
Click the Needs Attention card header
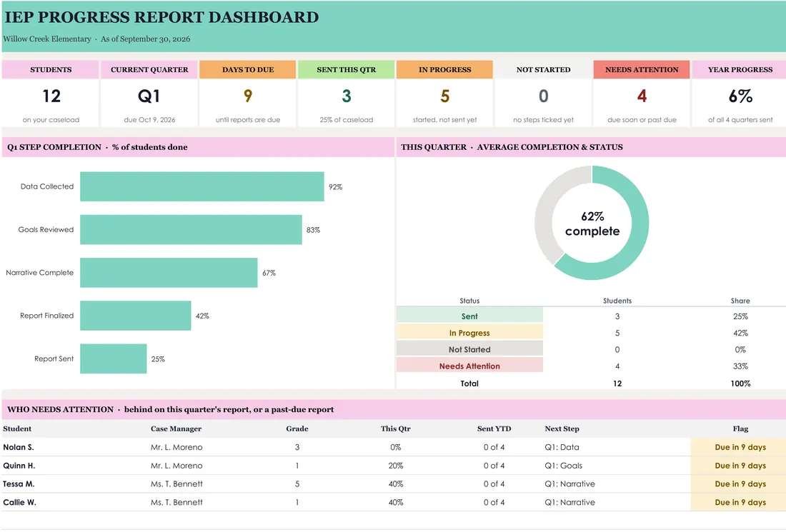coord(642,70)
